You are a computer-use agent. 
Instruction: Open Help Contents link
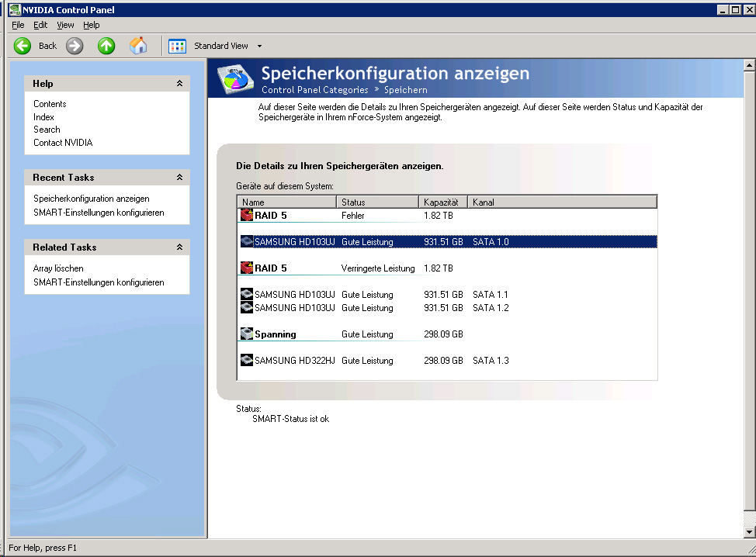(x=50, y=104)
